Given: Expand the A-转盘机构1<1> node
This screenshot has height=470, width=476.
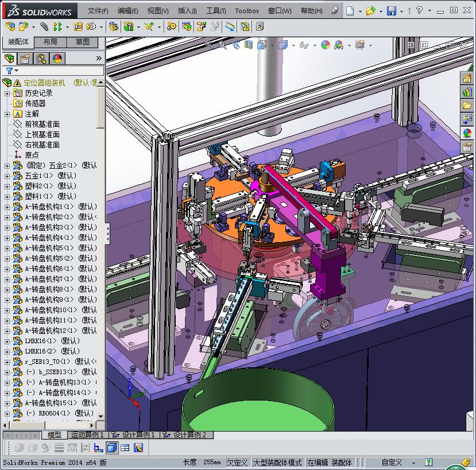Looking at the screenshot, I should (x=7, y=207).
